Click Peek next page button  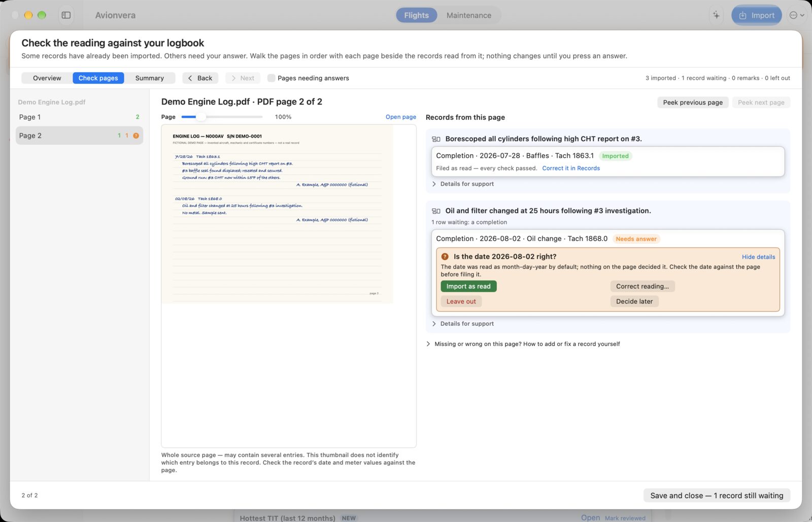[761, 102]
